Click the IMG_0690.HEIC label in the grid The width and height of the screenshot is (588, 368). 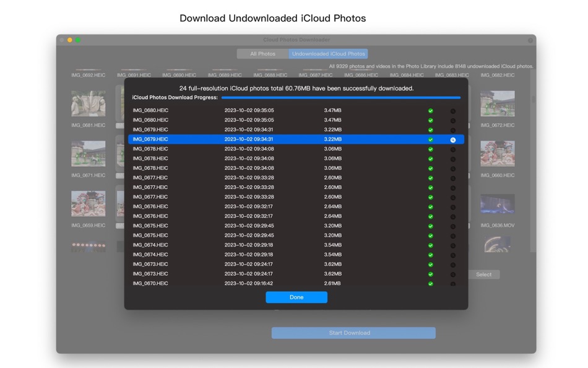(x=179, y=75)
